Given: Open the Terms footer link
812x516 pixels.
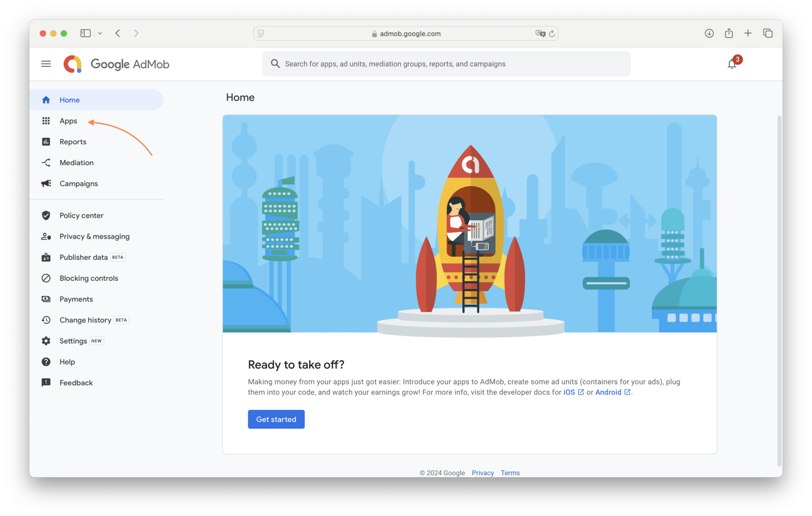Looking at the screenshot, I should (x=510, y=473).
